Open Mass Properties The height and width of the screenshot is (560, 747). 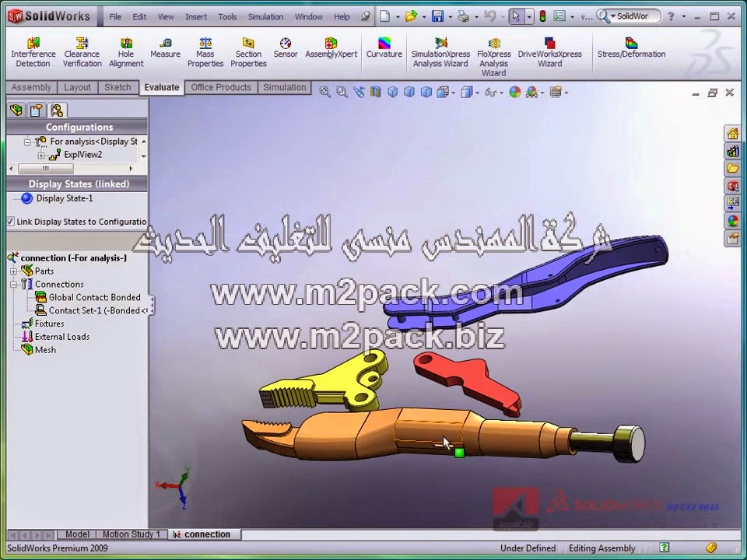(x=205, y=52)
